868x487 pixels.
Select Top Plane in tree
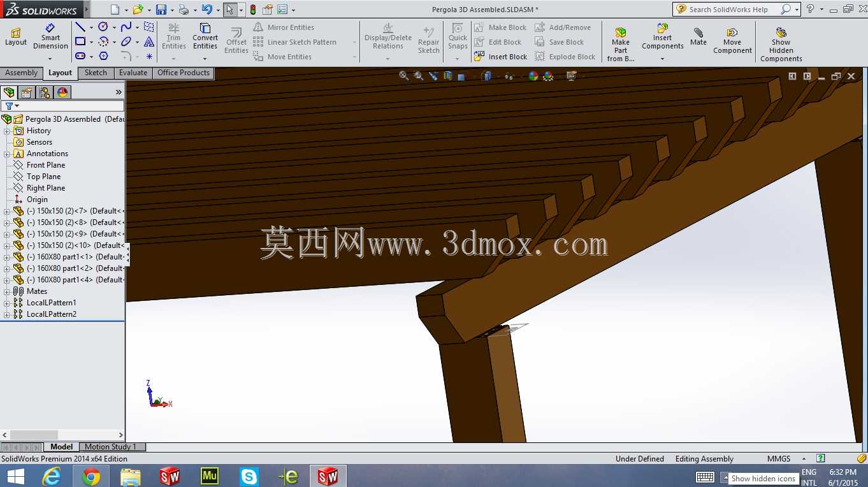(43, 177)
